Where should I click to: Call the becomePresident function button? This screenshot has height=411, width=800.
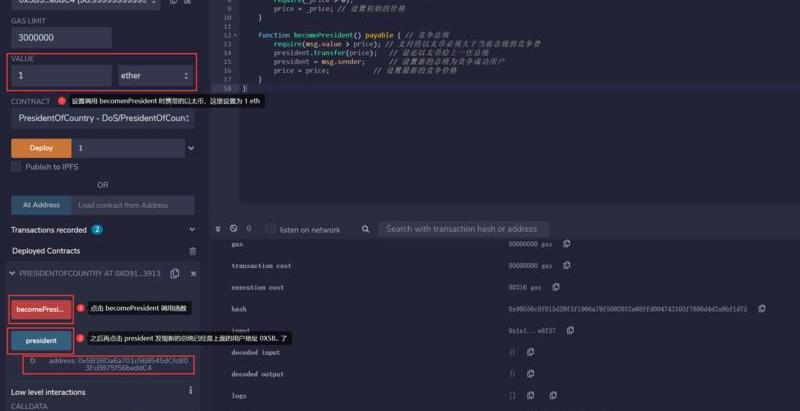click(41, 310)
